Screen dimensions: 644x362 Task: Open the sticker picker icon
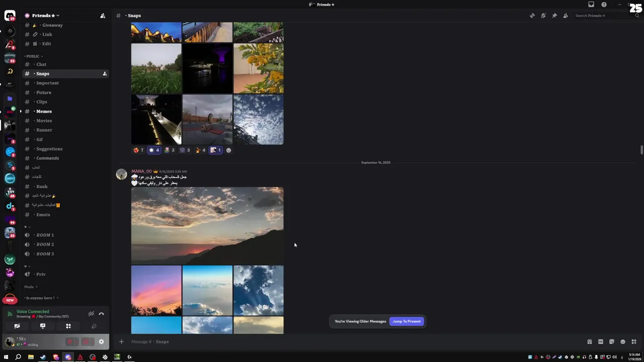click(x=612, y=342)
